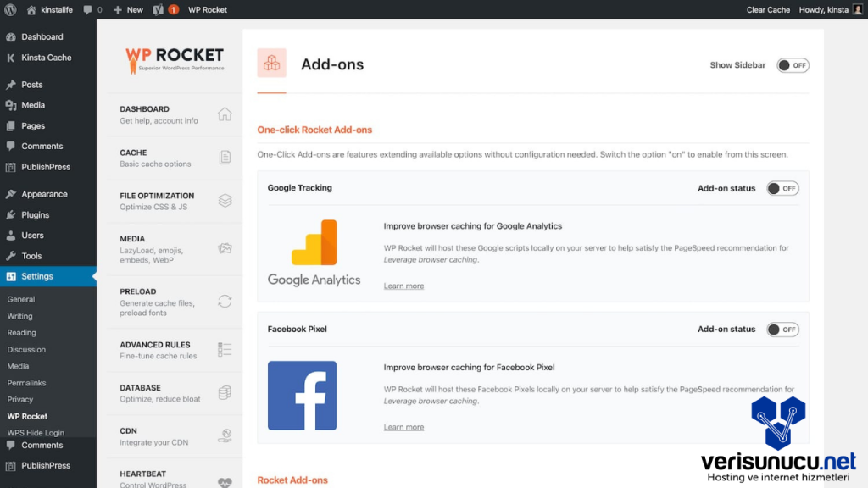Enable the Google Tracking add-on switch
The image size is (868, 488).
782,188
